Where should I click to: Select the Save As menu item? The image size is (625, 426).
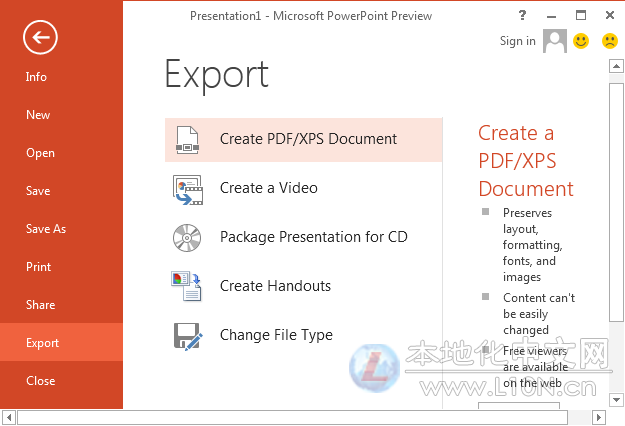point(46,229)
